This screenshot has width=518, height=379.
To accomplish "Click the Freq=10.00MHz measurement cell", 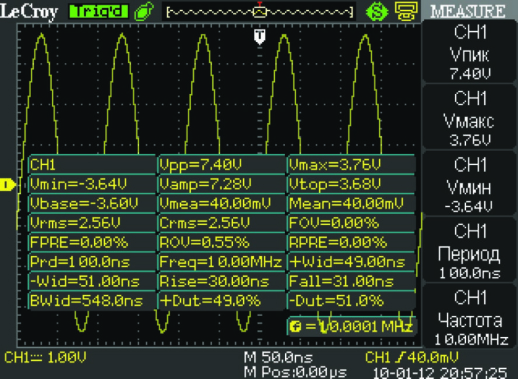I will 221,262.
